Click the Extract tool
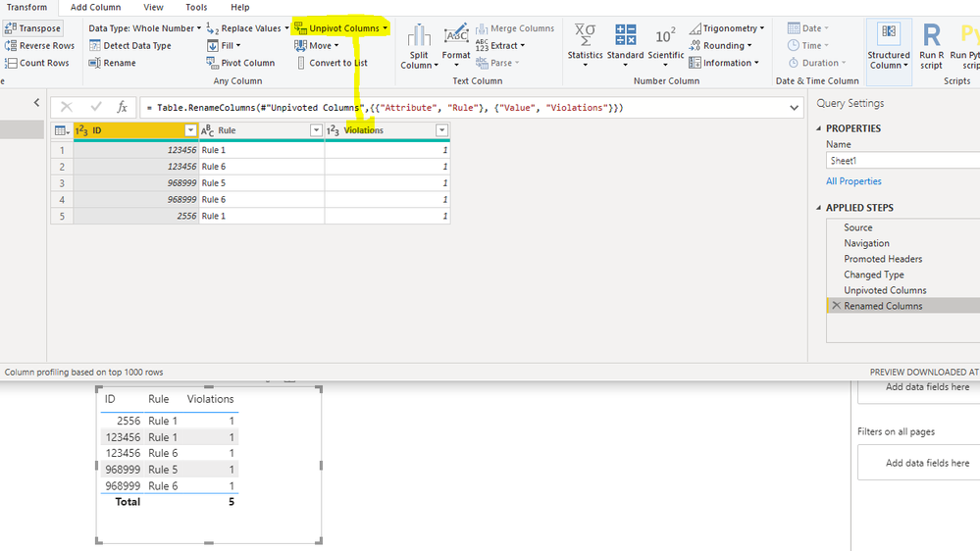Viewport: 980px width, 551px height. (x=500, y=46)
